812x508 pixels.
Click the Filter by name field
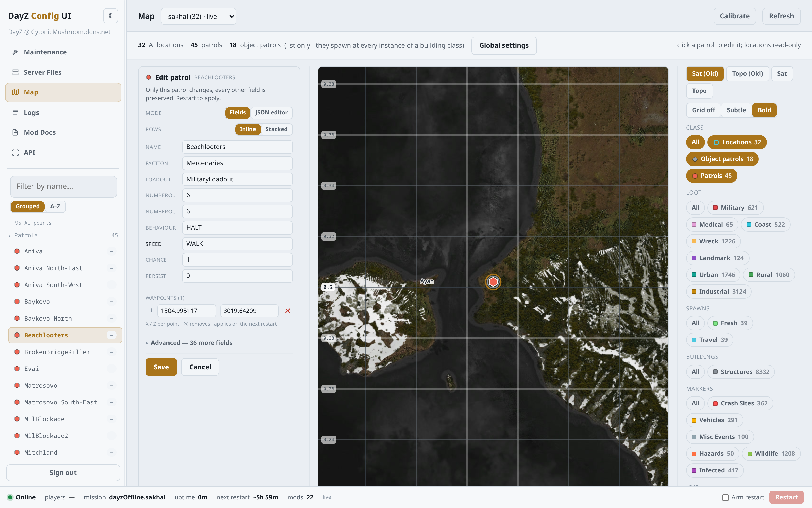point(63,186)
